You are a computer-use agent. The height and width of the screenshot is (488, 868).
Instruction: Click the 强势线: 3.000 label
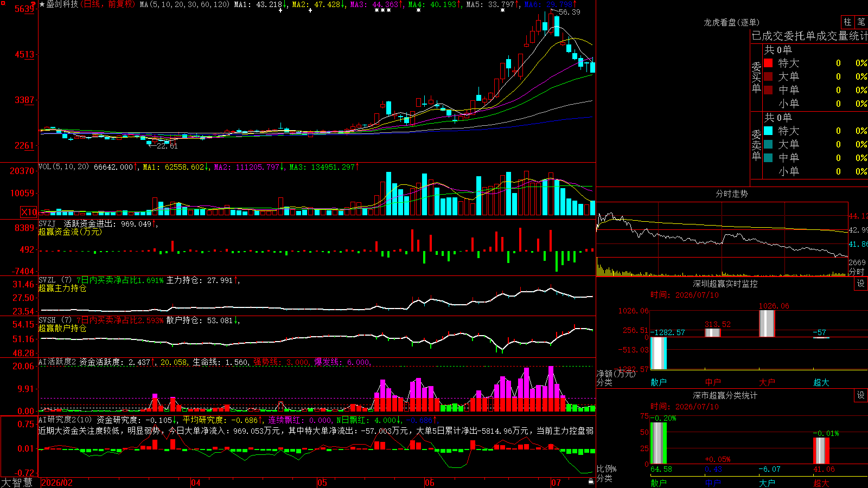coord(281,362)
